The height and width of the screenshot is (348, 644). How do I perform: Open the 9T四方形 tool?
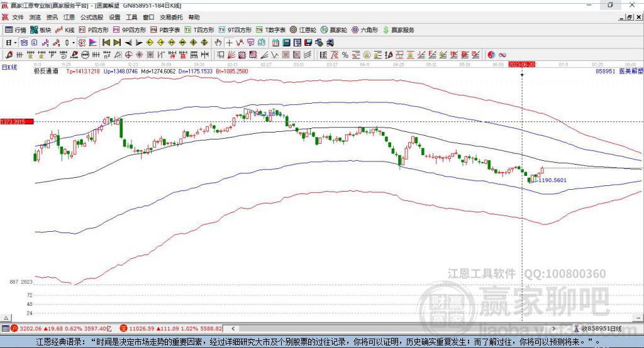235,30
